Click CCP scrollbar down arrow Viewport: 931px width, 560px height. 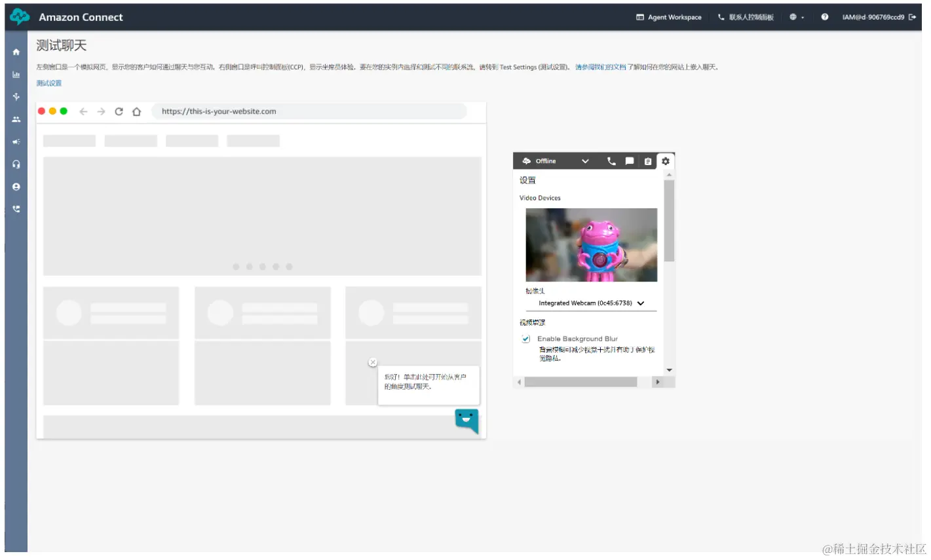coord(669,370)
